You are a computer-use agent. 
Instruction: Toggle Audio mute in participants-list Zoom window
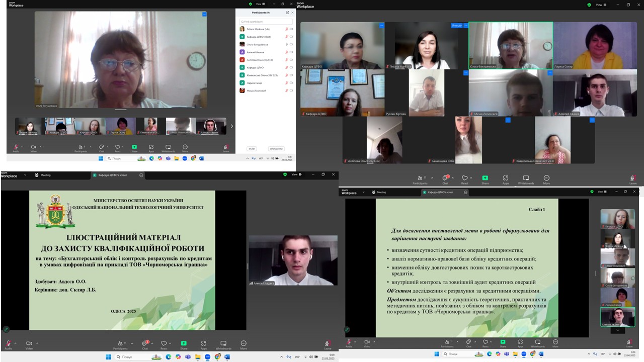pos(16,148)
